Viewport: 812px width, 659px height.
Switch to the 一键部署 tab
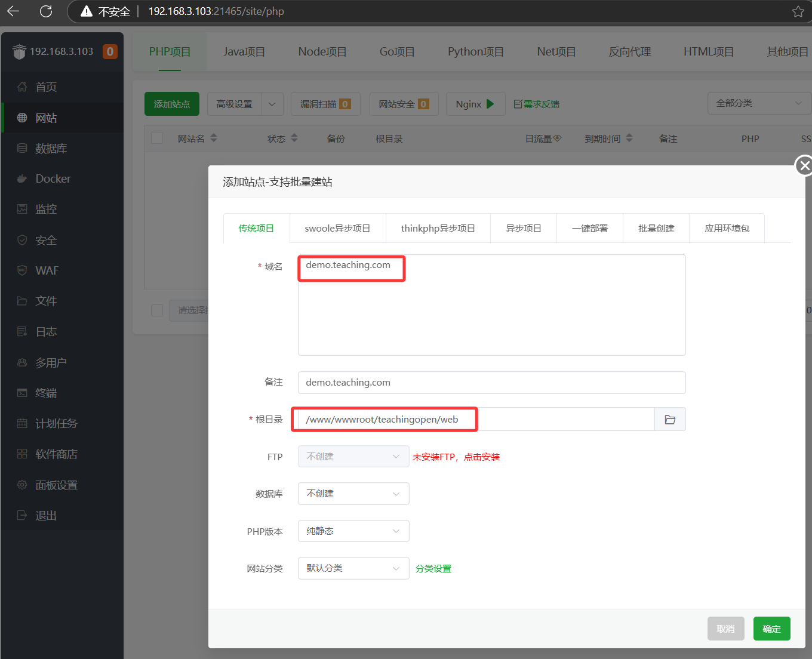(x=589, y=229)
